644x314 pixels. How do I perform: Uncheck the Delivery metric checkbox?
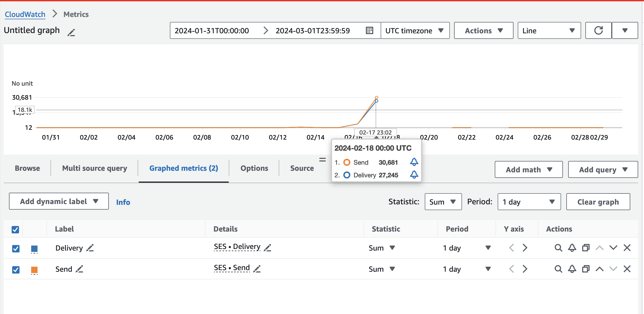(16, 248)
